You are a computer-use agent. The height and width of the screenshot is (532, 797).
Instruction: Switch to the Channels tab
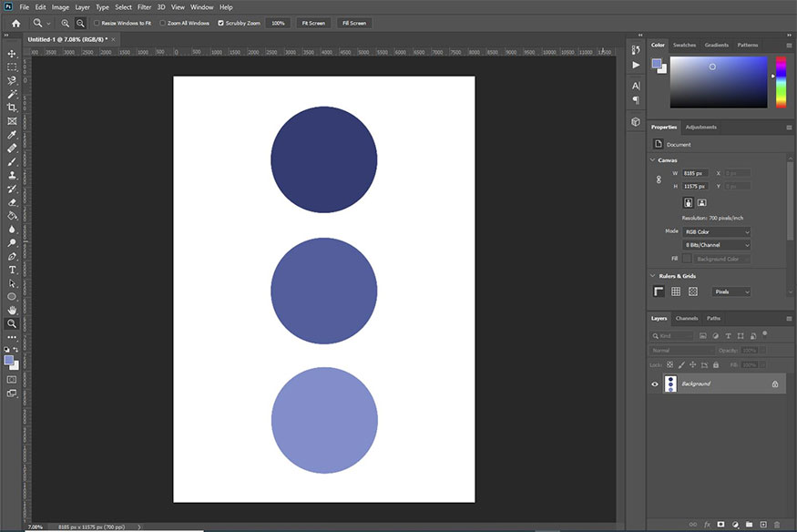coord(687,319)
